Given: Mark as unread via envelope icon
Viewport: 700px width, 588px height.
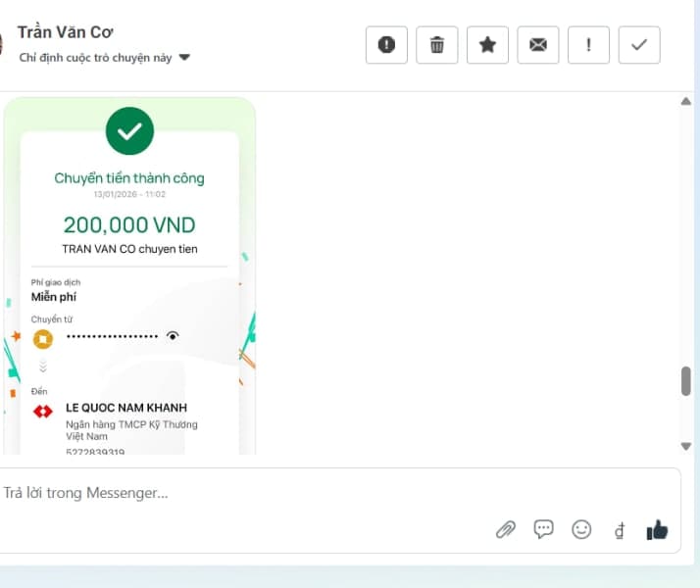Looking at the screenshot, I should click(x=538, y=45).
